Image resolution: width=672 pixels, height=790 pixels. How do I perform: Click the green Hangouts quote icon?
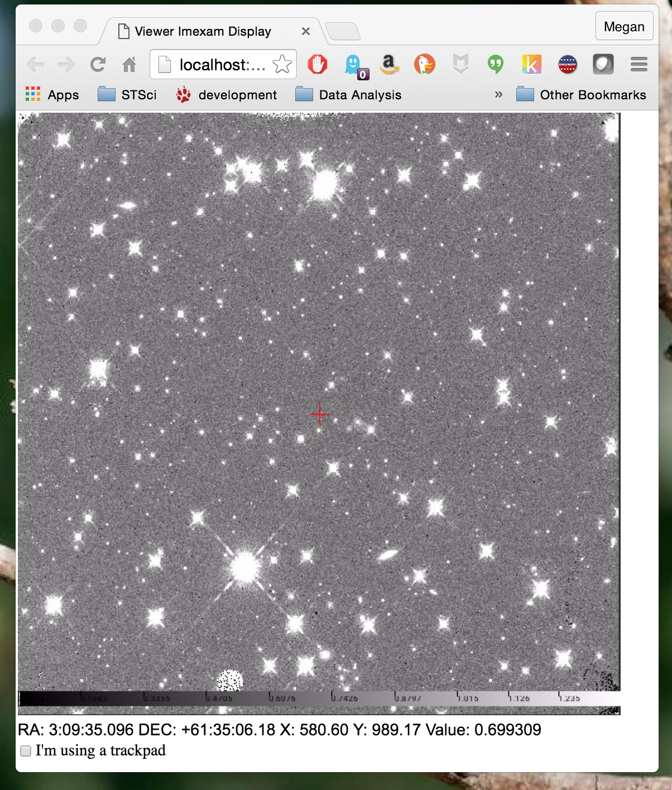pos(495,65)
